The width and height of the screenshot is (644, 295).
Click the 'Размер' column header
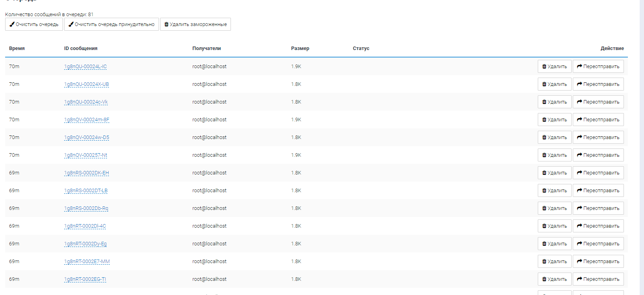click(300, 48)
